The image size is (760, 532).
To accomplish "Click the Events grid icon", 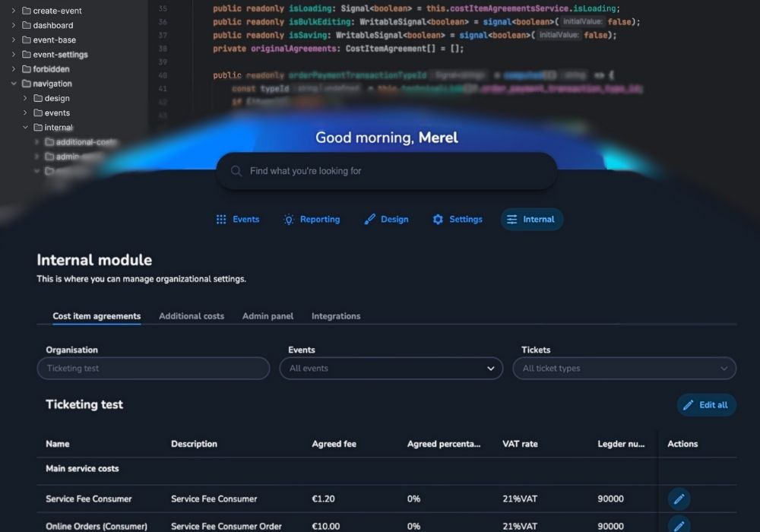I will [x=221, y=220].
